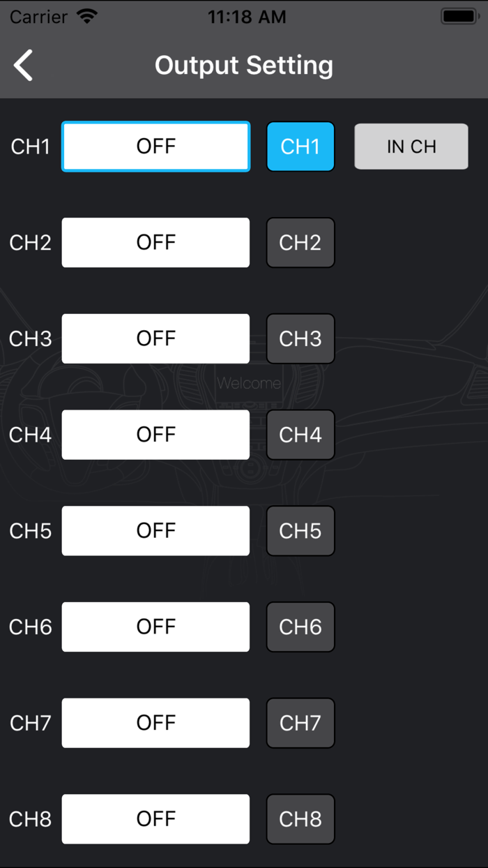Open the CH1 OFF output dropdown
The height and width of the screenshot is (868, 488).
coord(155,147)
